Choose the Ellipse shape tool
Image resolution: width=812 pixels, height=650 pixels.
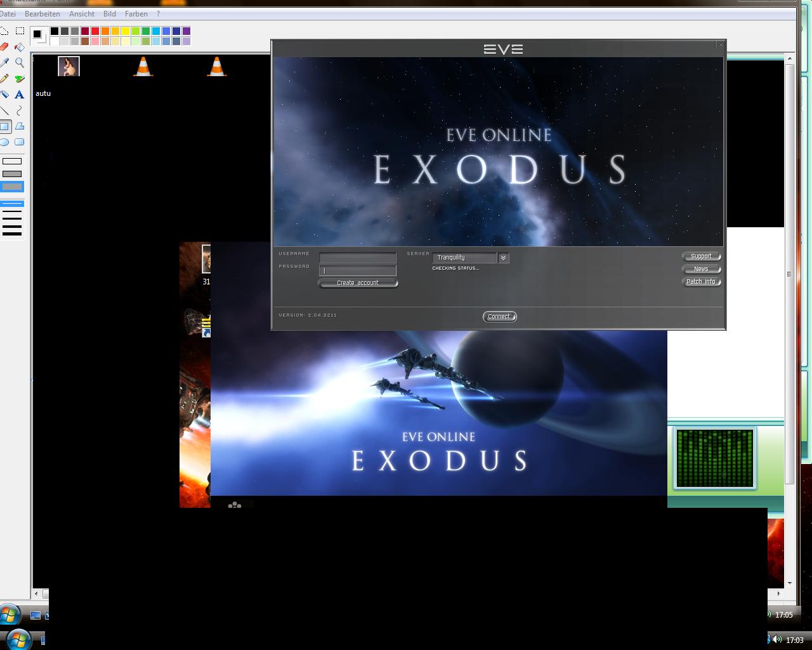click(x=4, y=142)
